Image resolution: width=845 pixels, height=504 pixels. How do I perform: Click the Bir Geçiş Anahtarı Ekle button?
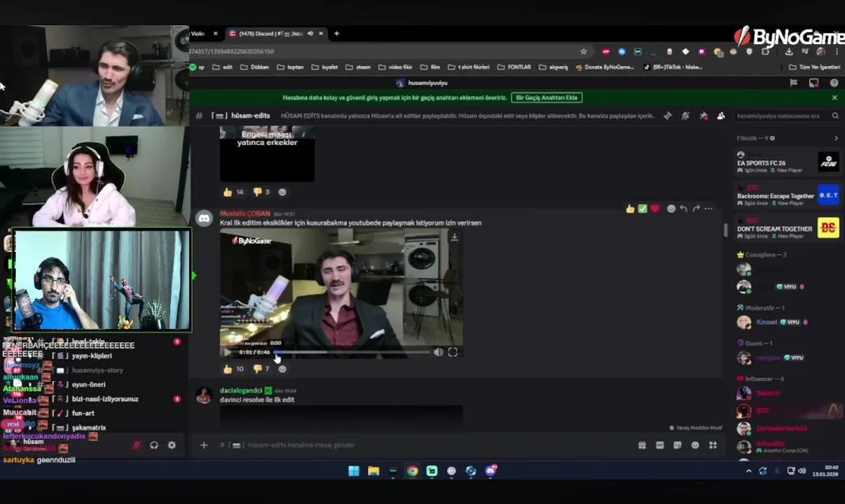tap(548, 97)
